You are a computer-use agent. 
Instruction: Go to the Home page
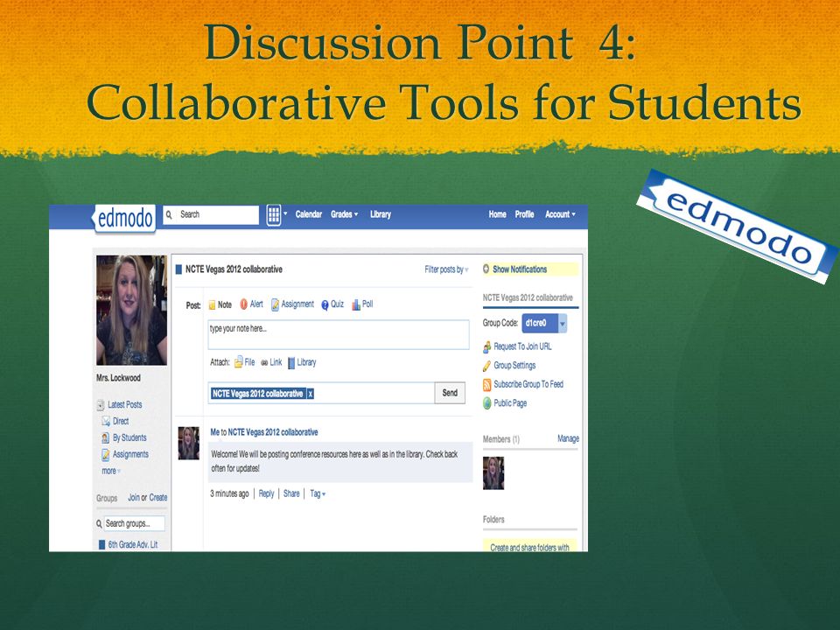(497, 214)
